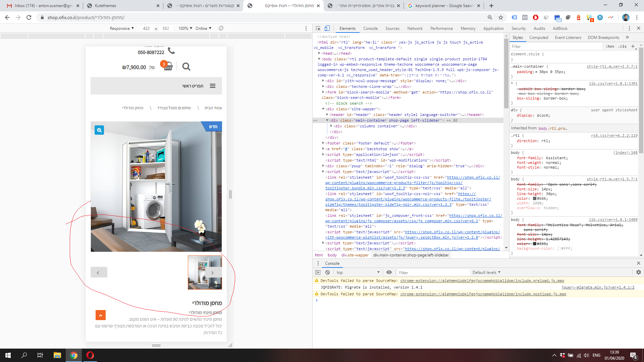Reload the browser page

pyautogui.click(x=29, y=17)
